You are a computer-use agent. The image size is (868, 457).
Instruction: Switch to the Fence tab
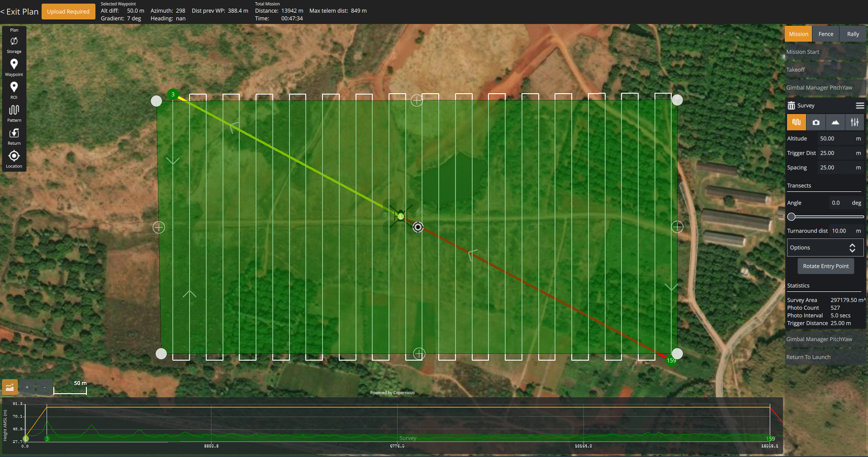pyautogui.click(x=826, y=34)
